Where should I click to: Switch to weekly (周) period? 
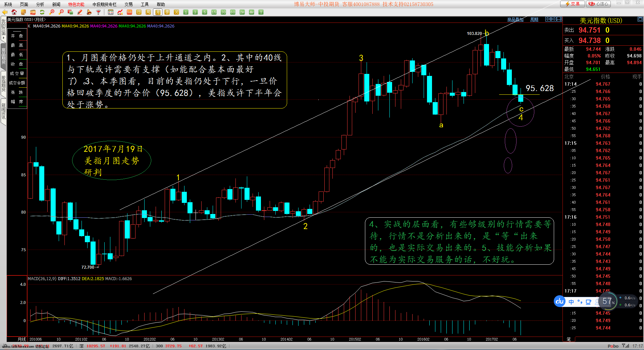pos(148,12)
